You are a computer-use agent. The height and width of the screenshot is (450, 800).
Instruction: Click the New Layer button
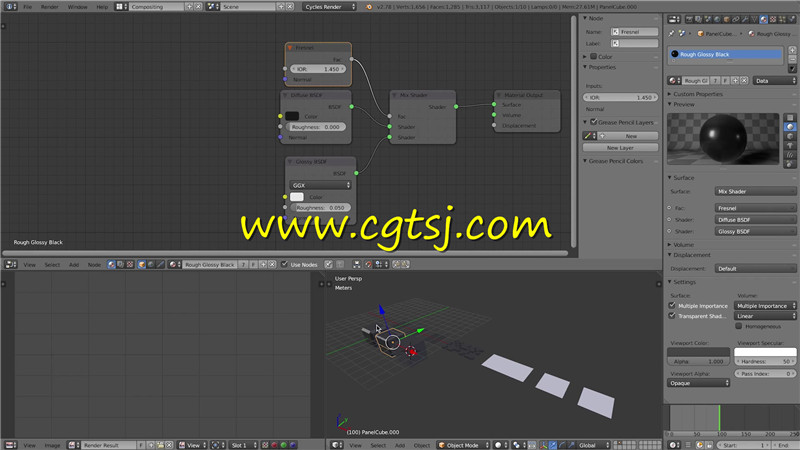pyautogui.click(x=620, y=147)
